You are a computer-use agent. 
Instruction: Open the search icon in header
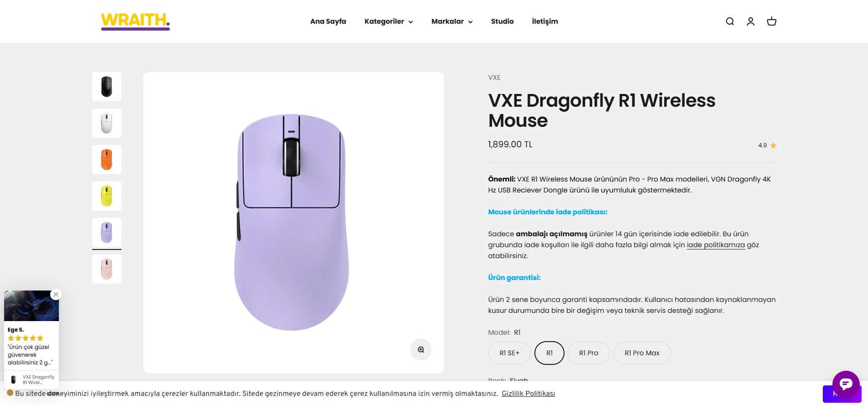(x=730, y=21)
